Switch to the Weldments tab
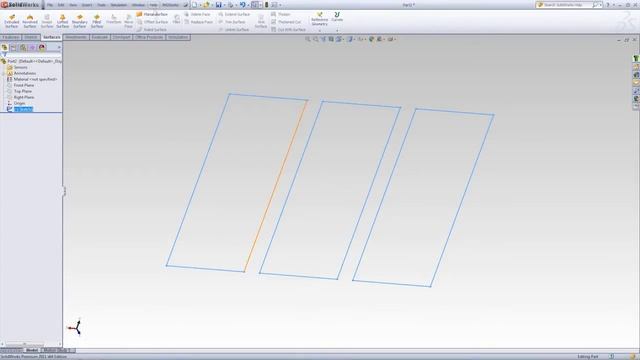640x360 pixels. pyautogui.click(x=76, y=37)
